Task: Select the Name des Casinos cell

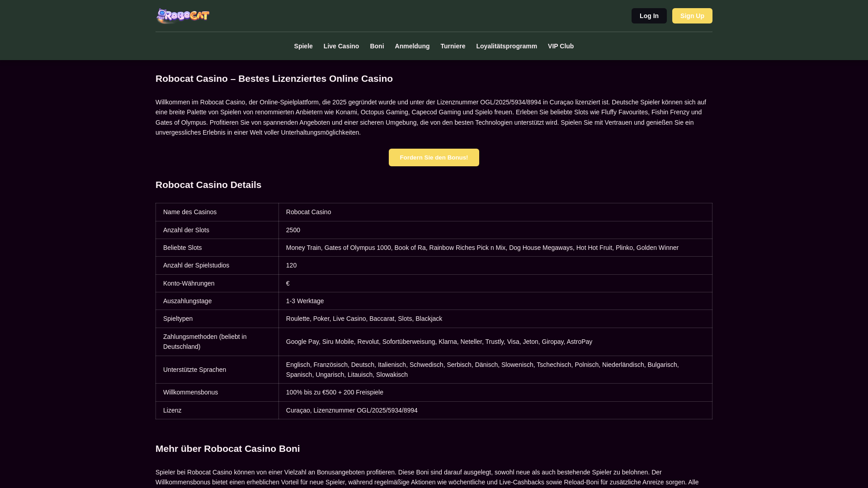Action: pos(217,212)
